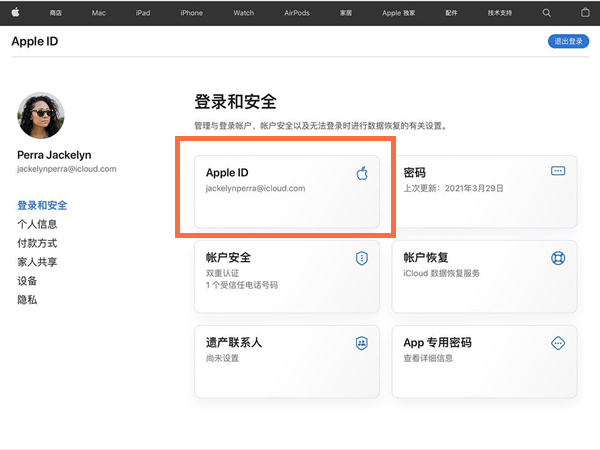Click the 1 个受信任电话号码 text
This screenshot has width=600, height=450.
coord(242,285)
